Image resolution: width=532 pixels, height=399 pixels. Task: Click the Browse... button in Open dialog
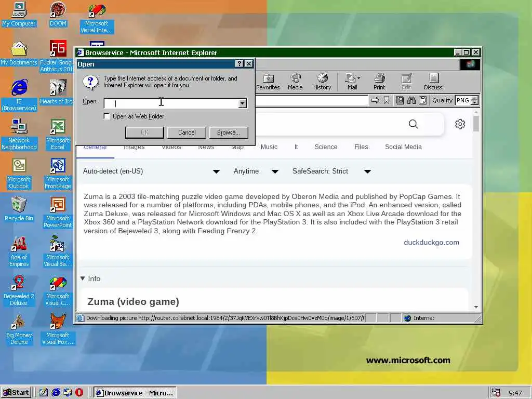point(229,132)
